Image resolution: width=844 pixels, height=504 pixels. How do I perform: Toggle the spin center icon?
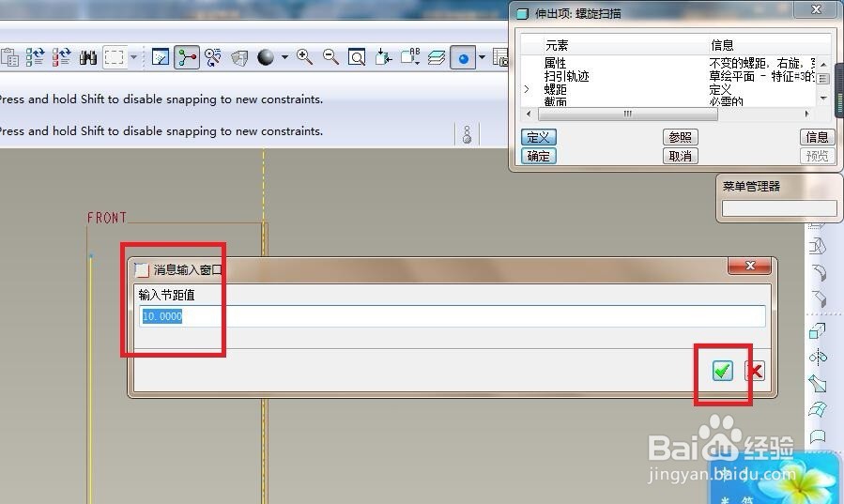click(x=187, y=57)
